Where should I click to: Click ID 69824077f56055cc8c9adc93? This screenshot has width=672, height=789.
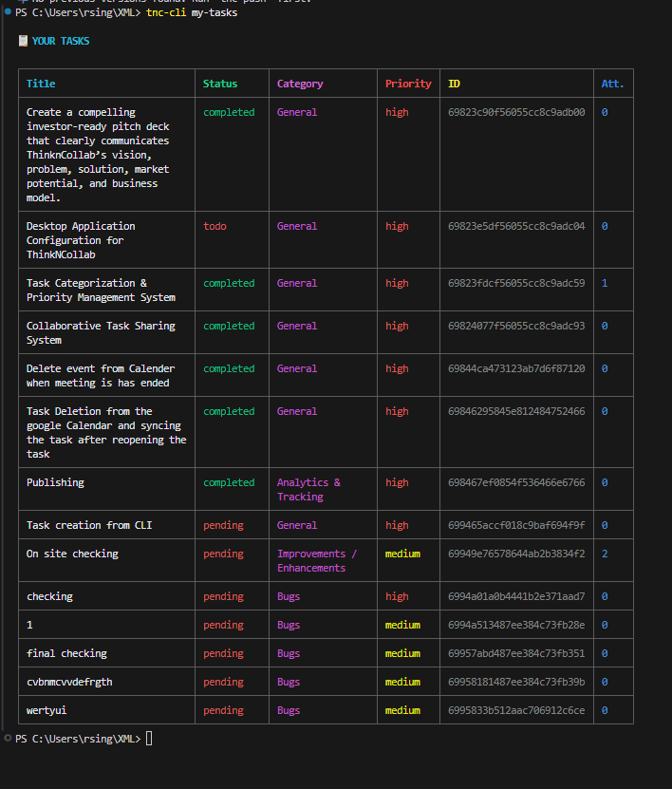(x=516, y=326)
